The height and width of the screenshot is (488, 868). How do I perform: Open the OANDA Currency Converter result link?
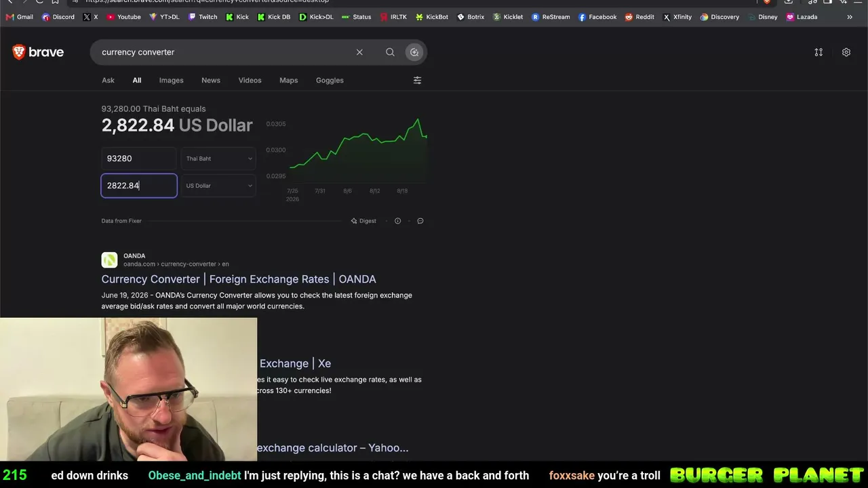239,279
